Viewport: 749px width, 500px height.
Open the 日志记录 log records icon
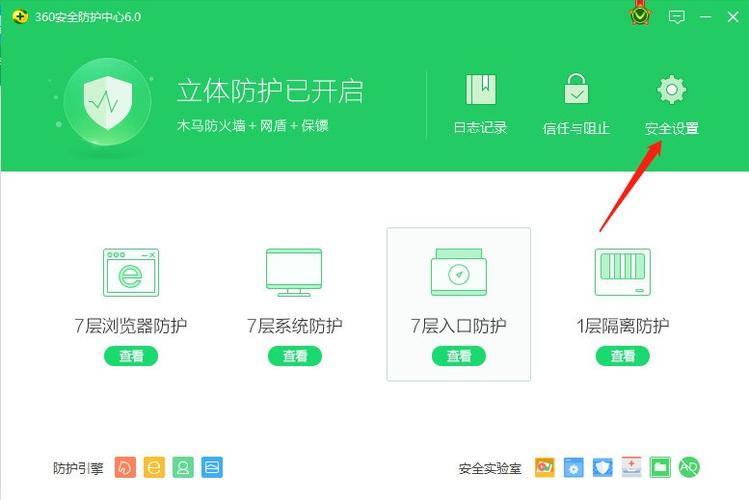coord(481,89)
